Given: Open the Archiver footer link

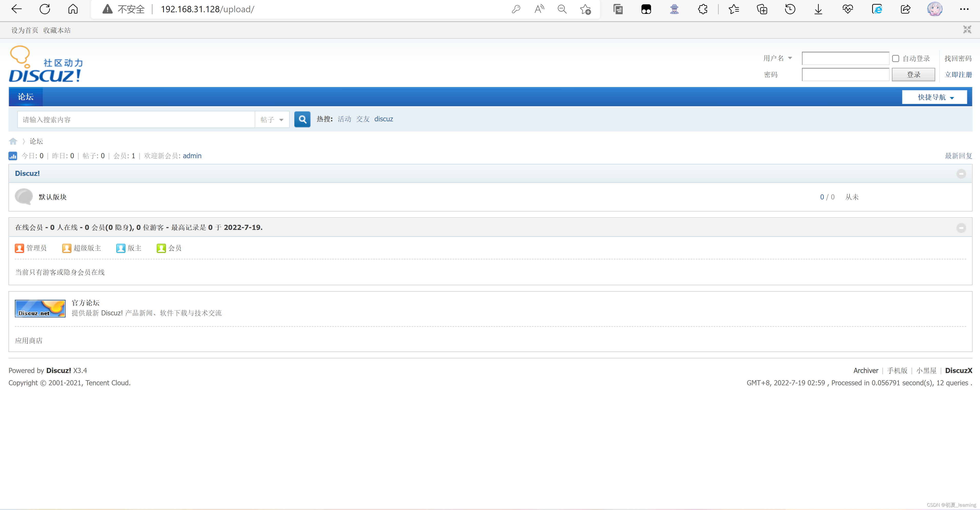Looking at the screenshot, I should point(866,370).
